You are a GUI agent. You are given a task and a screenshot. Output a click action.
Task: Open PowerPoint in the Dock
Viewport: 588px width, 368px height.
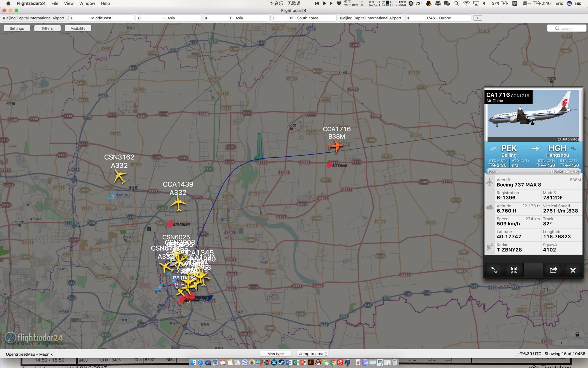[303, 362]
